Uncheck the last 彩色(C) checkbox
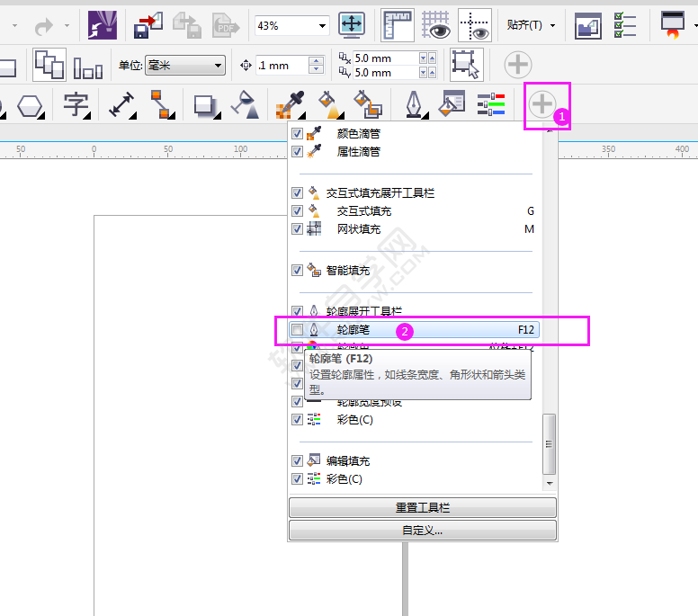This screenshot has width=698, height=616. click(298, 479)
